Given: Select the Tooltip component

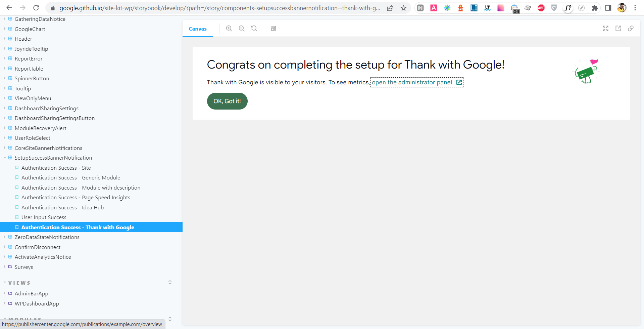Looking at the screenshot, I should coord(23,88).
